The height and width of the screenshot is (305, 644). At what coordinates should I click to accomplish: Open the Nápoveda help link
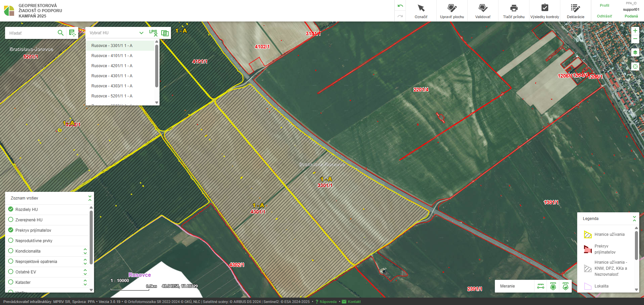coord(328,302)
